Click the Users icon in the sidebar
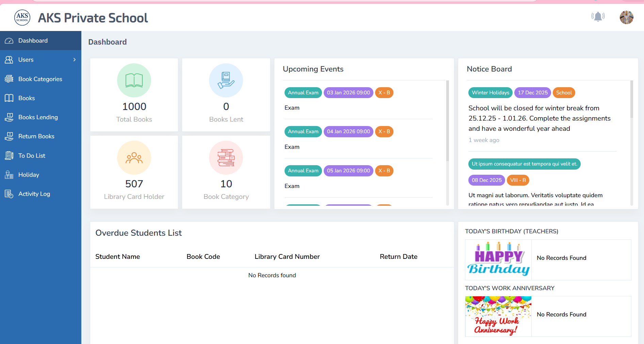Image resolution: width=644 pixels, height=344 pixels. coord(9,60)
